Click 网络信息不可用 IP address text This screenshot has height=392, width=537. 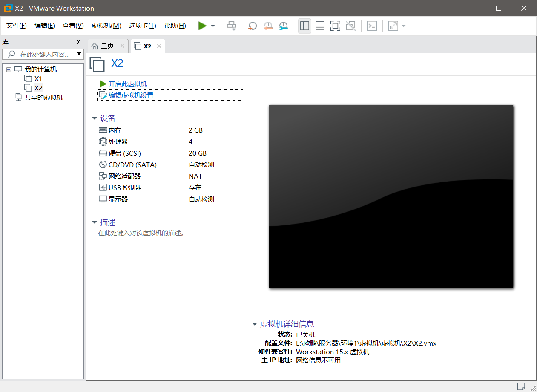click(x=318, y=360)
